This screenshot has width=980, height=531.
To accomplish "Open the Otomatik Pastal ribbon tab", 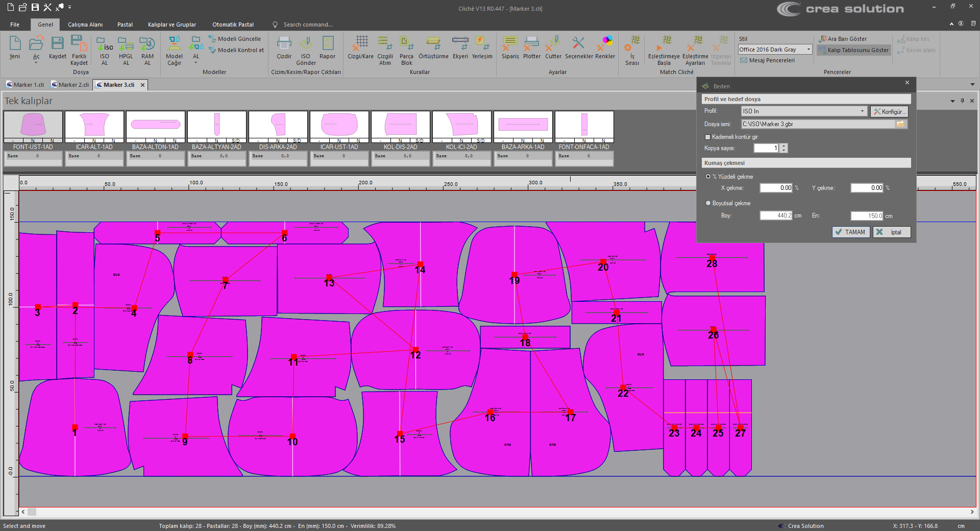I will point(233,25).
